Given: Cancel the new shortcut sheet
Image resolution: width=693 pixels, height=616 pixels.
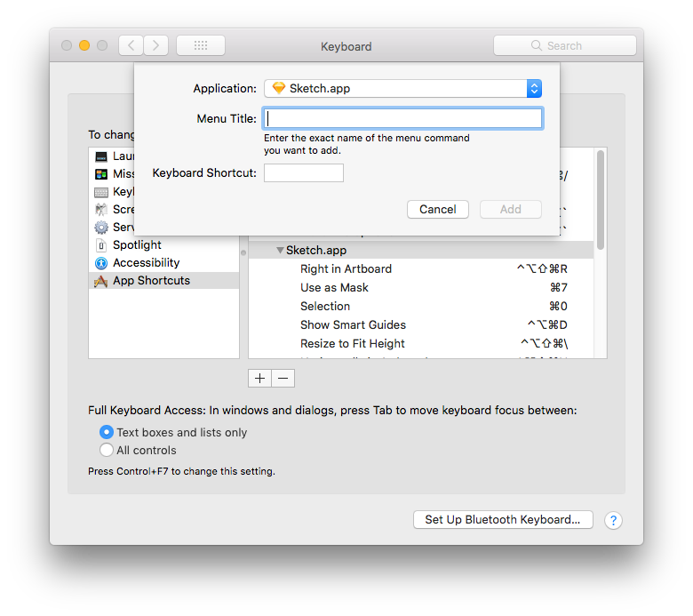Looking at the screenshot, I should 437,209.
